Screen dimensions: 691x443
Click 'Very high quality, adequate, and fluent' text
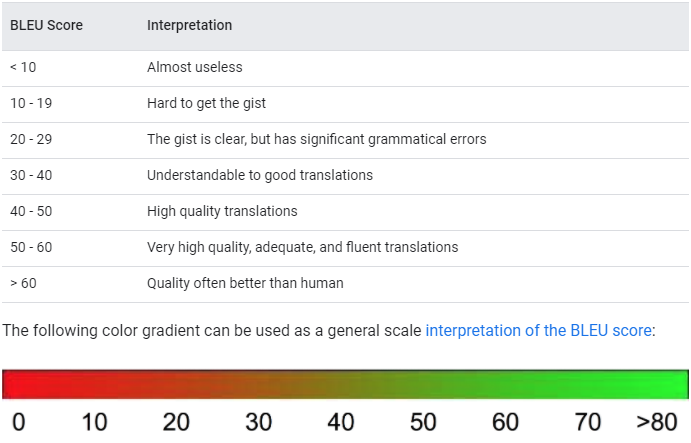[x=265, y=247]
